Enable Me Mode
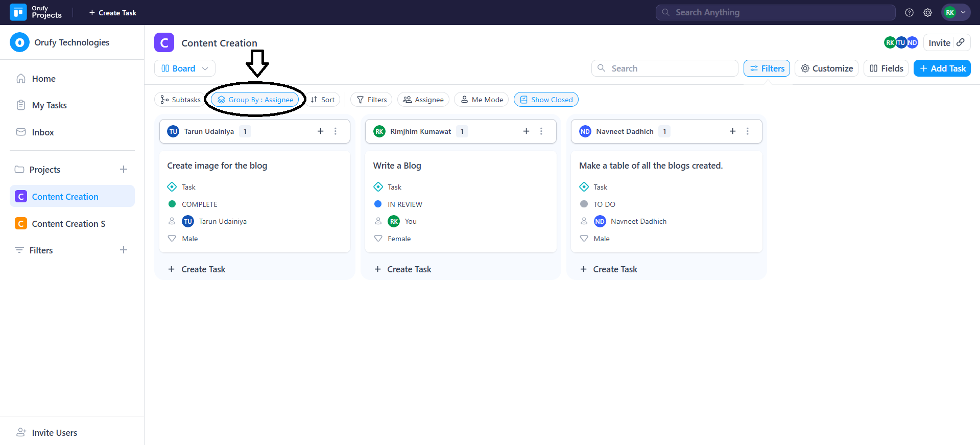Viewport: 980px width, 445px height. pyautogui.click(x=482, y=100)
